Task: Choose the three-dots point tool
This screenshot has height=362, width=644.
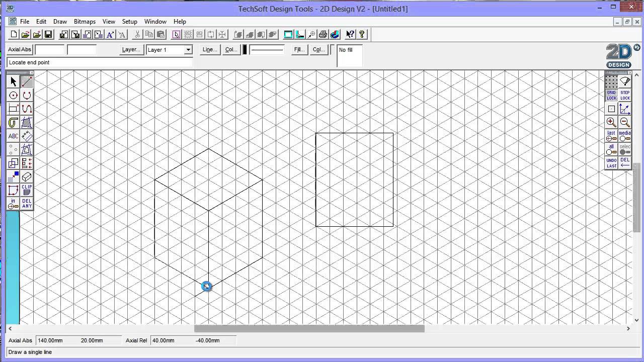Action: pyautogui.click(x=13, y=149)
